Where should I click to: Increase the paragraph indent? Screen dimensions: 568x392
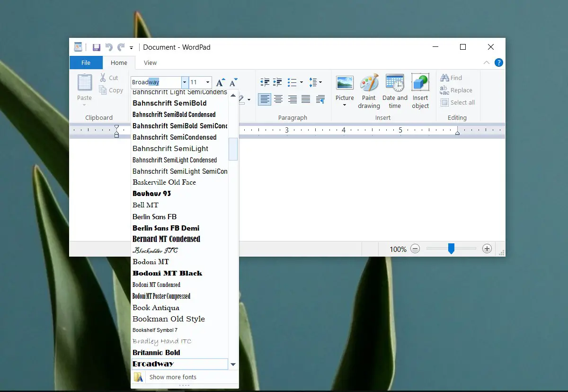coord(278,82)
